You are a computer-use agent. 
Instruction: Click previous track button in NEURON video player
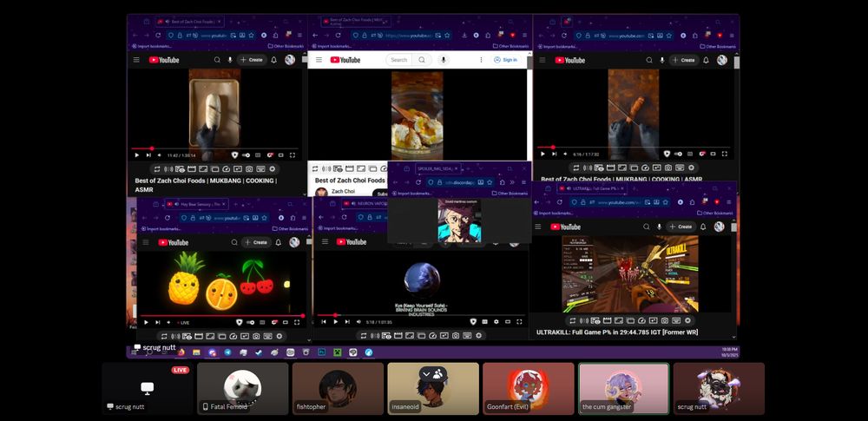324,321
